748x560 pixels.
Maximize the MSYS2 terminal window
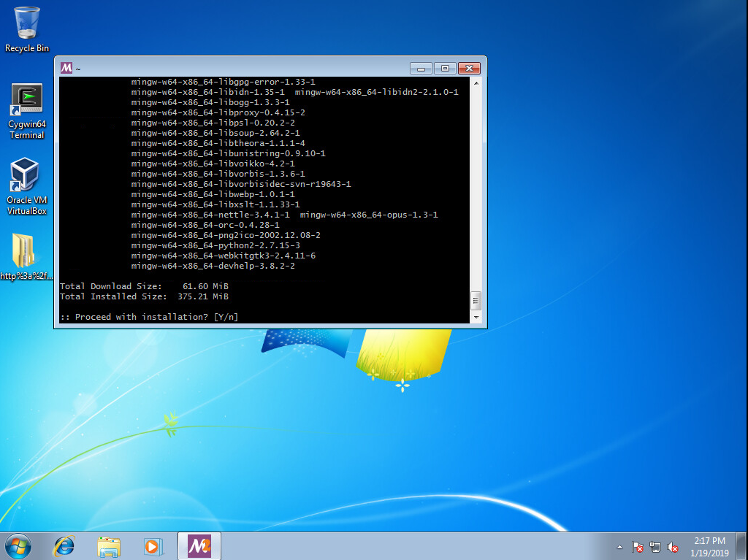tap(445, 68)
